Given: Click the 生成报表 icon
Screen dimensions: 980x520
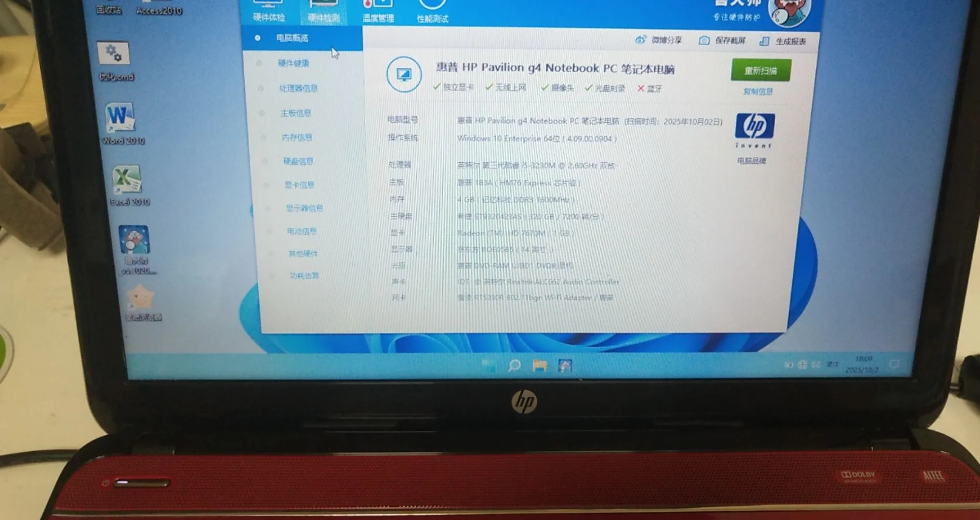Looking at the screenshot, I should (x=764, y=41).
